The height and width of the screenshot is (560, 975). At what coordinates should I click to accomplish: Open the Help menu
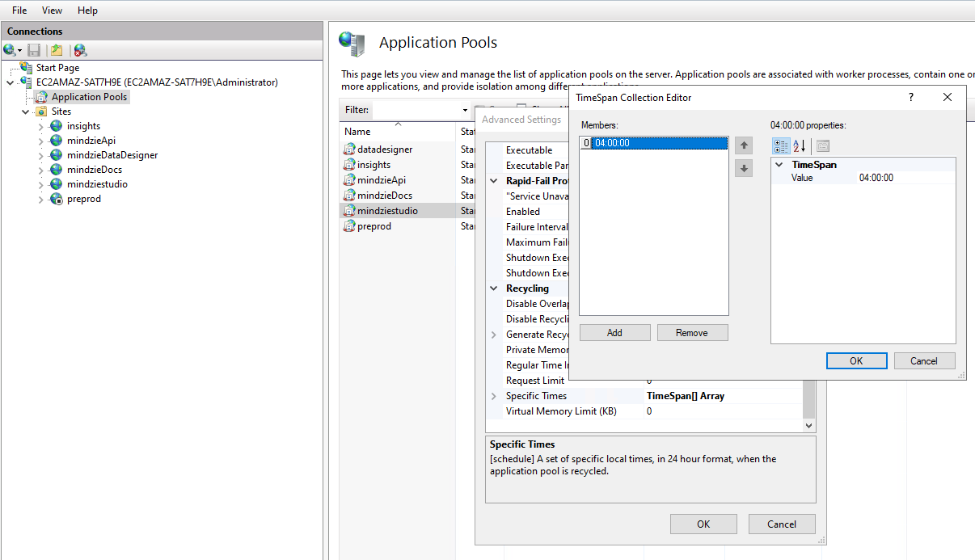pyautogui.click(x=87, y=11)
